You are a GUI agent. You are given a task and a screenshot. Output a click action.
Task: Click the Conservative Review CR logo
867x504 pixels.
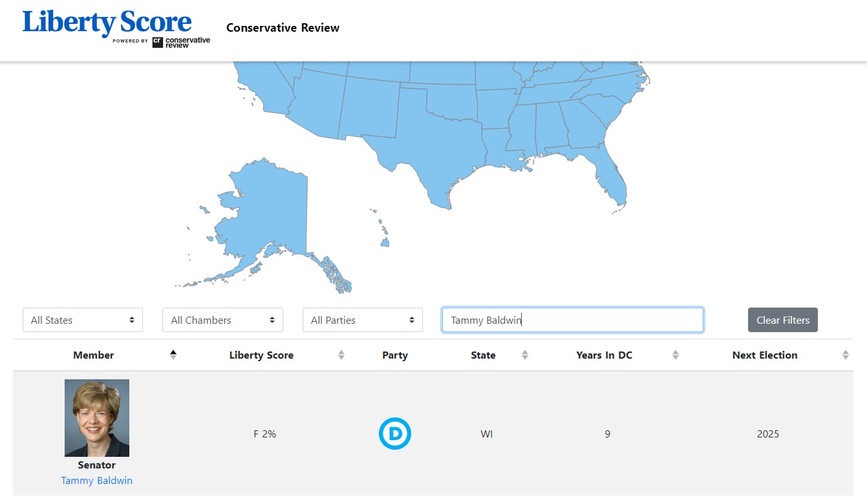coord(181,42)
